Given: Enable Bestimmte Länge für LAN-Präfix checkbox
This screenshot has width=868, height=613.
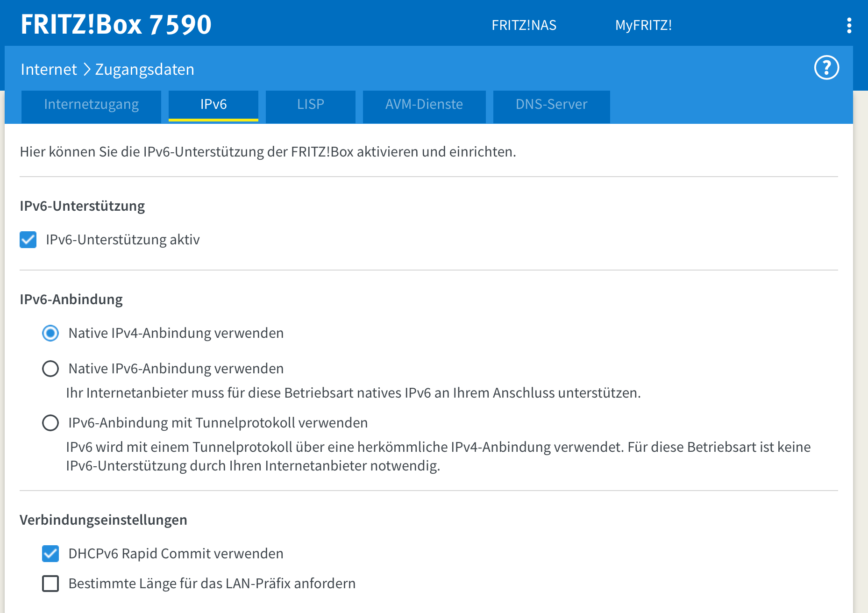Looking at the screenshot, I should point(50,584).
